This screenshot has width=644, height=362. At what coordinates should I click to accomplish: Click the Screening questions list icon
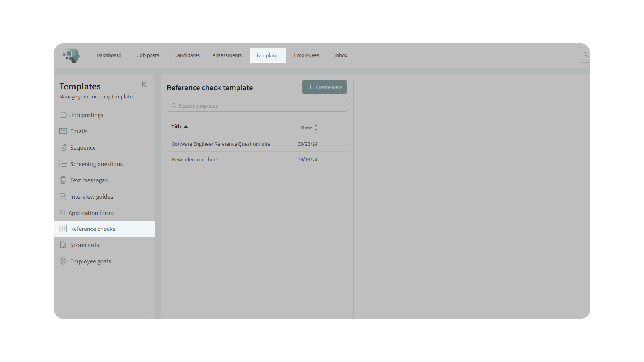point(63,164)
